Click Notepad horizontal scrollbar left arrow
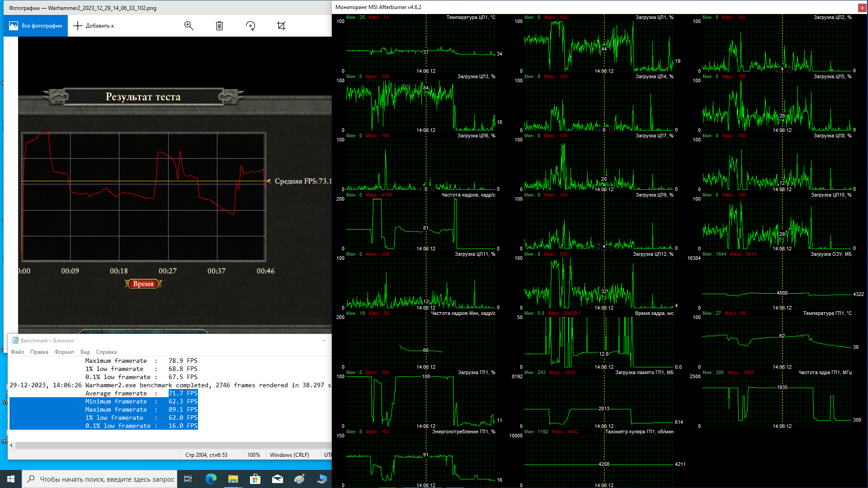 (x=12, y=446)
